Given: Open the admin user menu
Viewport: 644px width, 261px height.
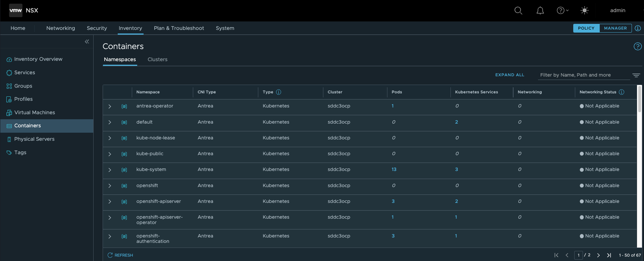Looking at the screenshot, I should 618,10.
